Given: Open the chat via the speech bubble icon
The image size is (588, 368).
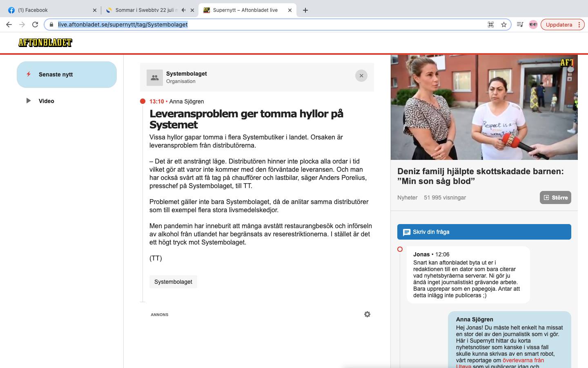Looking at the screenshot, I should point(407,232).
